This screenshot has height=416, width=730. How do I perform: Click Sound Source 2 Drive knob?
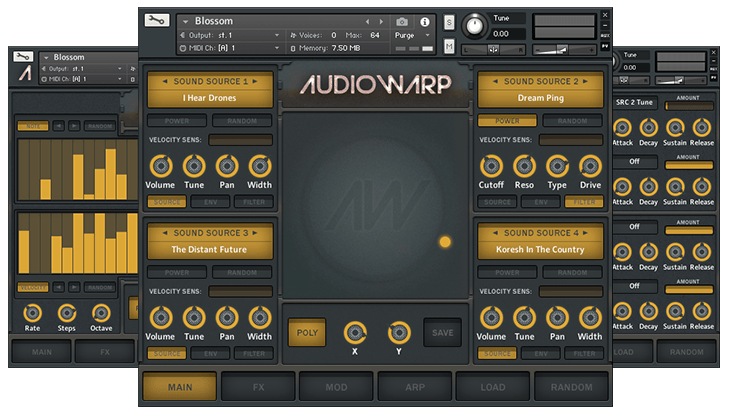(x=590, y=167)
